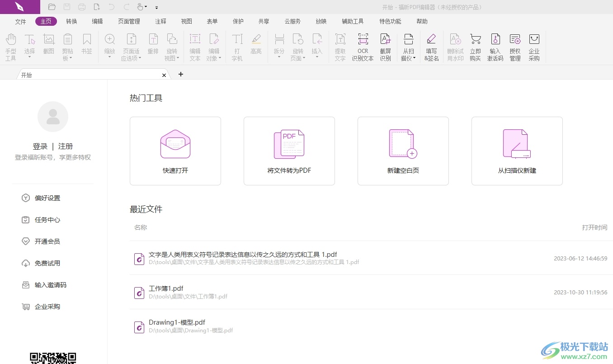The image size is (613, 364).
Task: Open Task Center (任务中心) in sidebar
Action: [x=41, y=220]
